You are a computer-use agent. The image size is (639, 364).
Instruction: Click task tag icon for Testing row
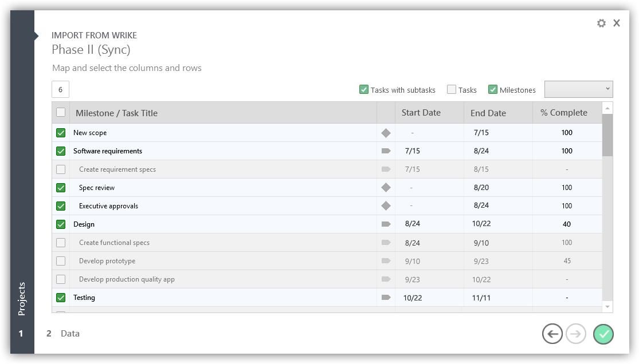[x=386, y=298]
